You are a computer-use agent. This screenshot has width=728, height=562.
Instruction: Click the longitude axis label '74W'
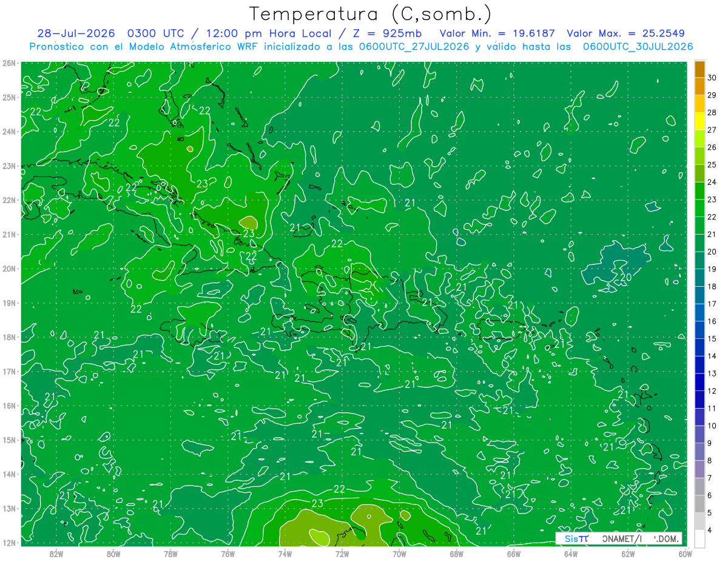[x=285, y=554]
